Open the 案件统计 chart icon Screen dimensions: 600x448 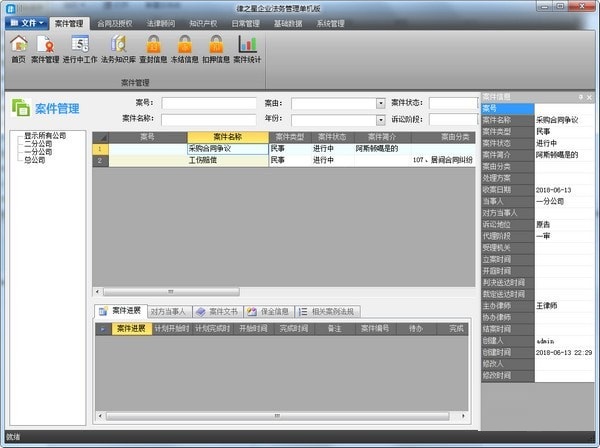tap(247, 49)
